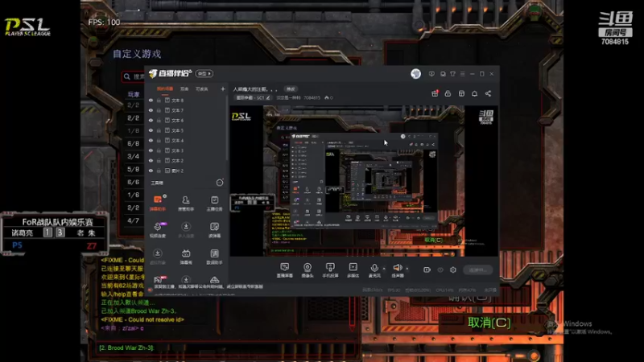Open the gift box icon with red dot

click(435, 93)
